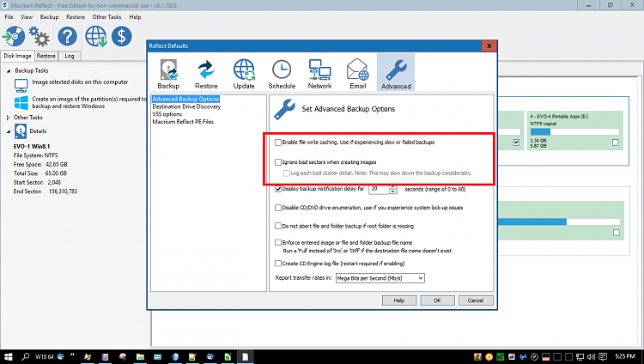This screenshot has height=364, width=644.
Task: Click OK in Reflect Defaults dialog
Action: [437, 300]
